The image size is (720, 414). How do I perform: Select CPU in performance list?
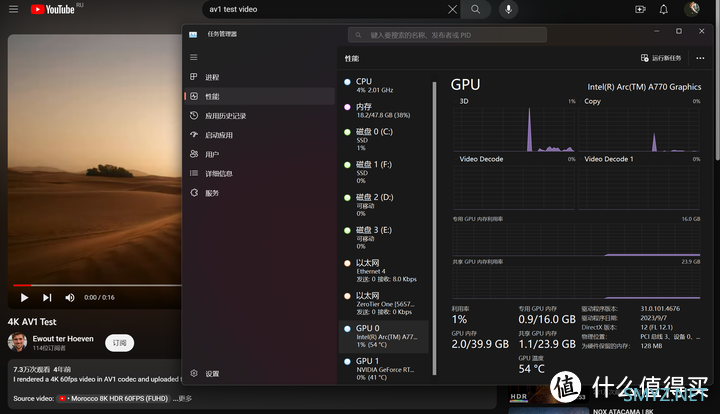click(x=384, y=85)
